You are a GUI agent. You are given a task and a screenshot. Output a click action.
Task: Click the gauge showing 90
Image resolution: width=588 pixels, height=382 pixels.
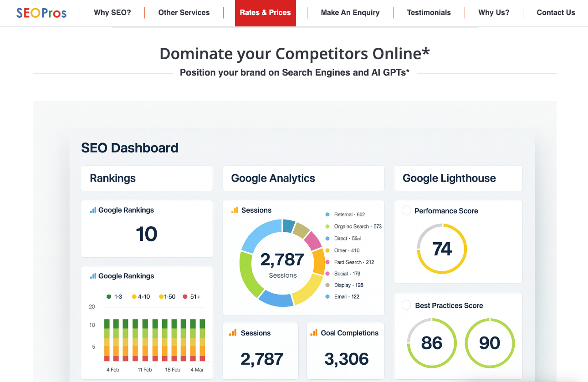pyautogui.click(x=490, y=343)
